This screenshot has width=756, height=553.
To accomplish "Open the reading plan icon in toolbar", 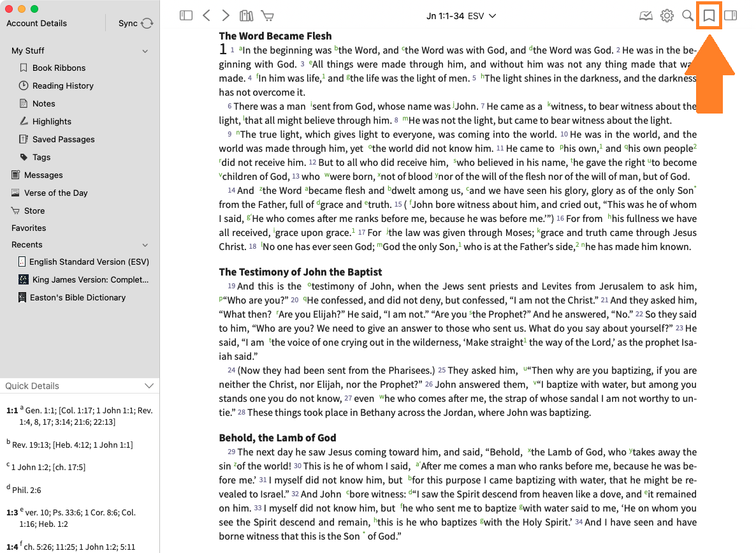I will click(x=646, y=16).
